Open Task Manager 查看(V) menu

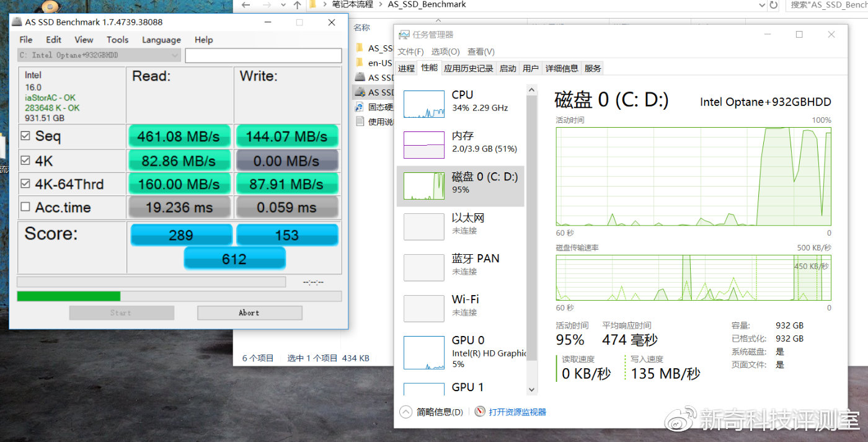(481, 51)
